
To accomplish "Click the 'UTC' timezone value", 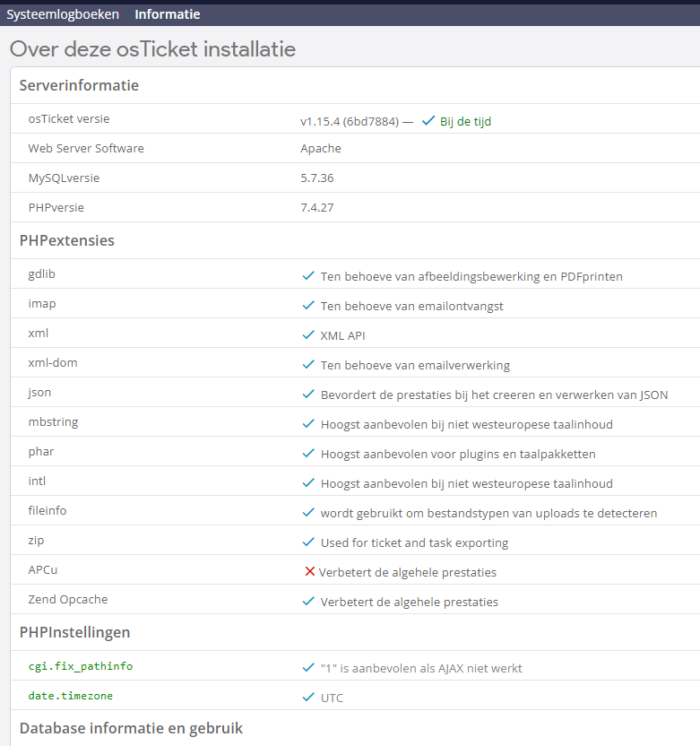I will 332,698.
